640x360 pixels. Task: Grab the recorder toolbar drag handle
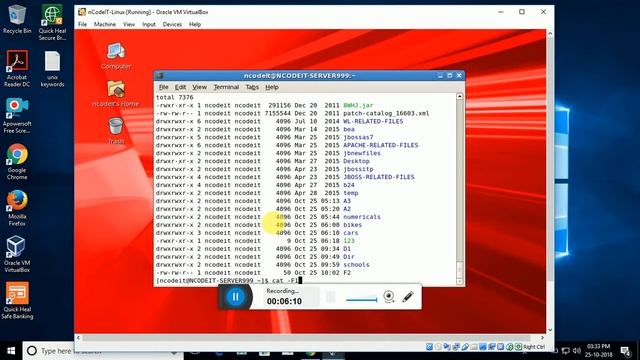(x=331, y=297)
